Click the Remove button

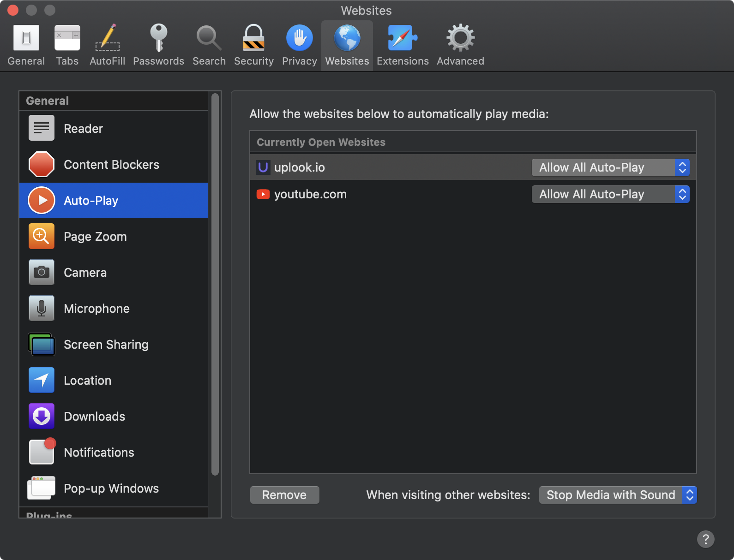[284, 495]
